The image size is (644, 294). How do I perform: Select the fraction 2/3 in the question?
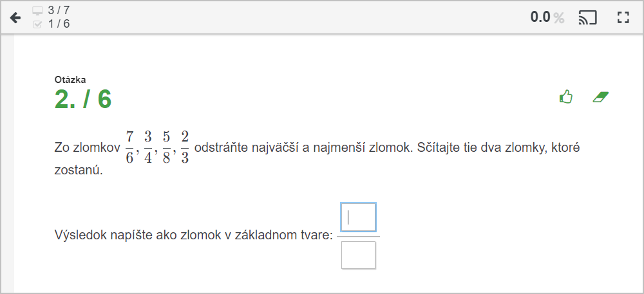(x=185, y=147)
